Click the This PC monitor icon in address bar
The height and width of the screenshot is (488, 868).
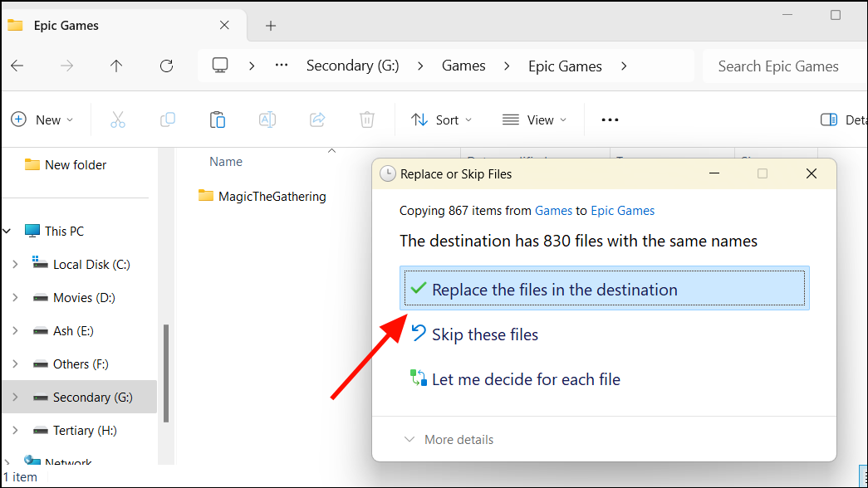220,66
